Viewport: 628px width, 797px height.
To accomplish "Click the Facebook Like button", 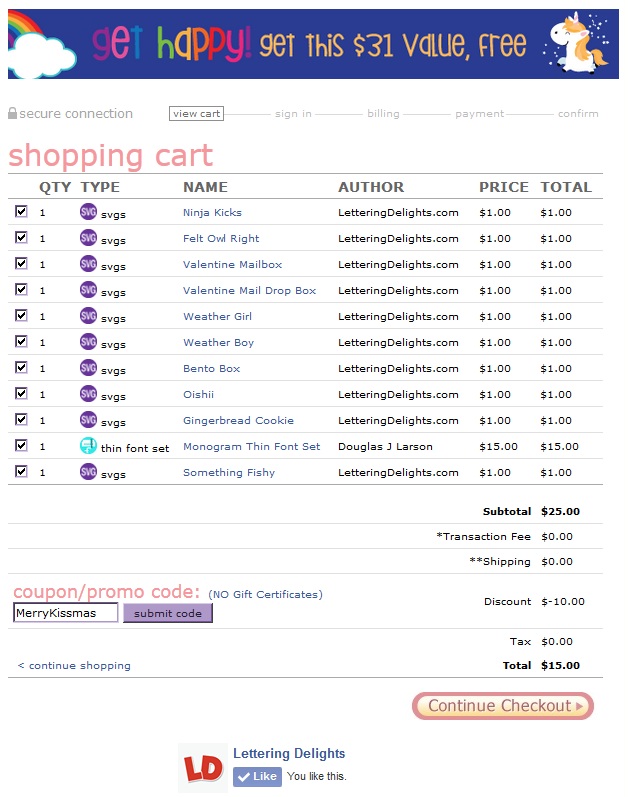I will [x=257, y=777].
